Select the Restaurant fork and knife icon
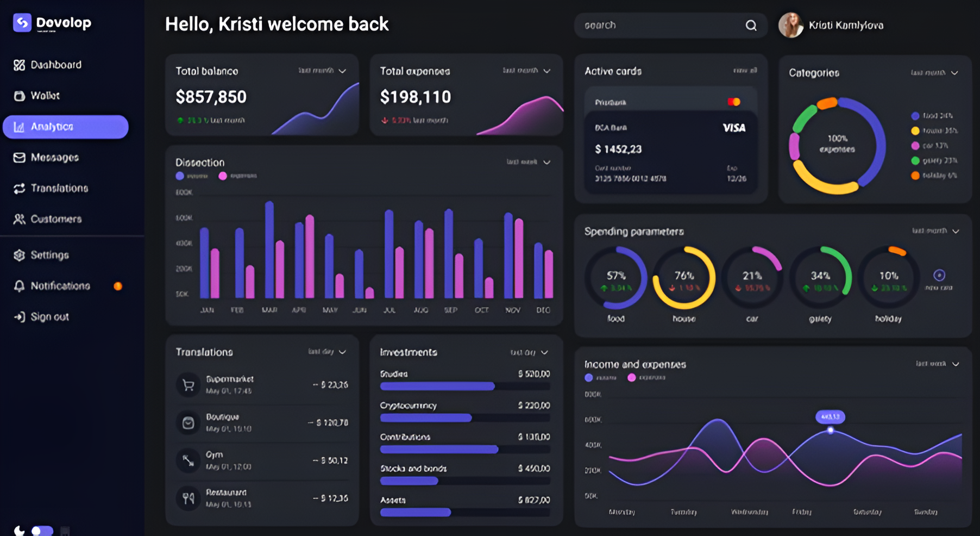Screen dimensions: 980x536 tap(189, 498)
